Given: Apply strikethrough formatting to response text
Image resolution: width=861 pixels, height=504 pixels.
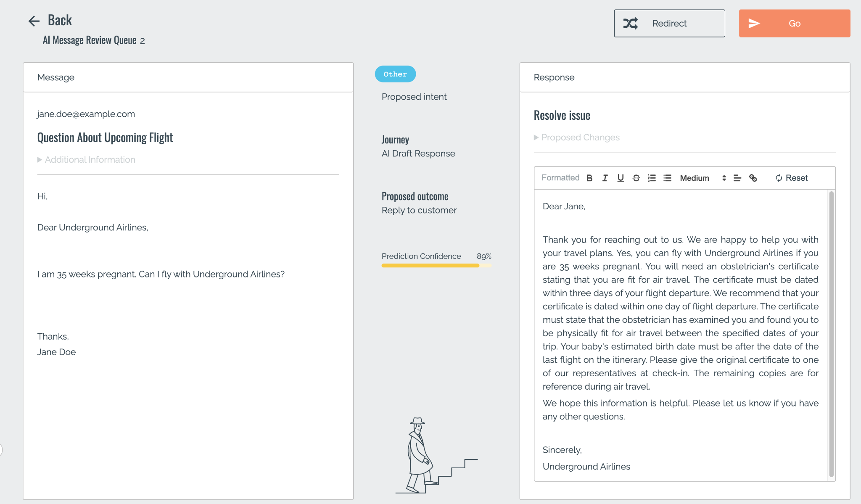Looking at the screenshot, I should click(636, 178).
